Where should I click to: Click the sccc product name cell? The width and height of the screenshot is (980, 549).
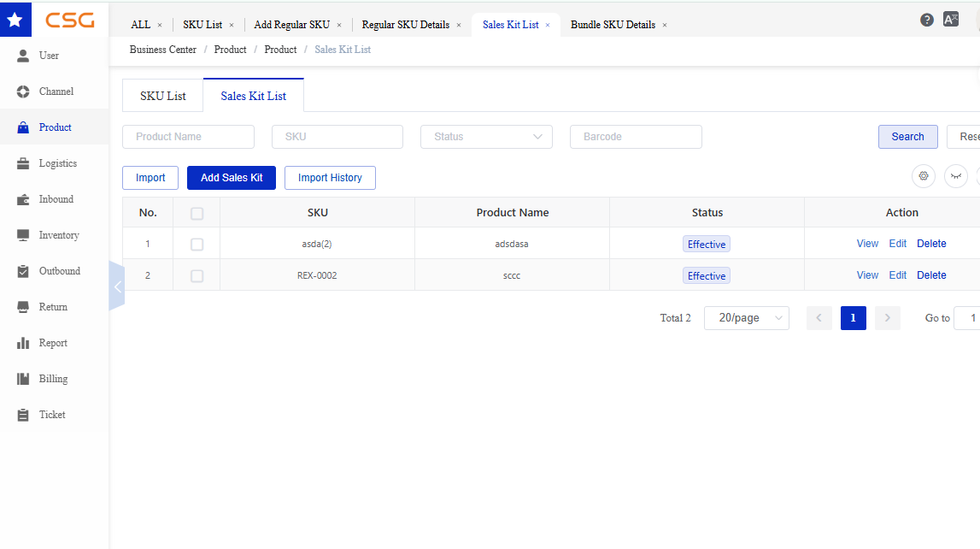coord(512,275)
